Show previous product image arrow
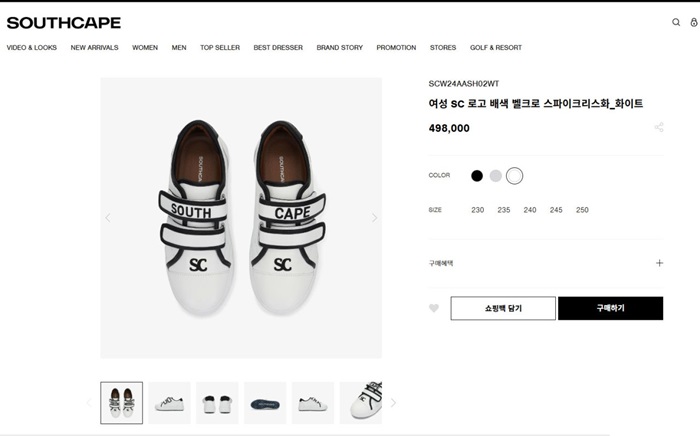Viewport: 700px width, 436px height. click(108, 218)
